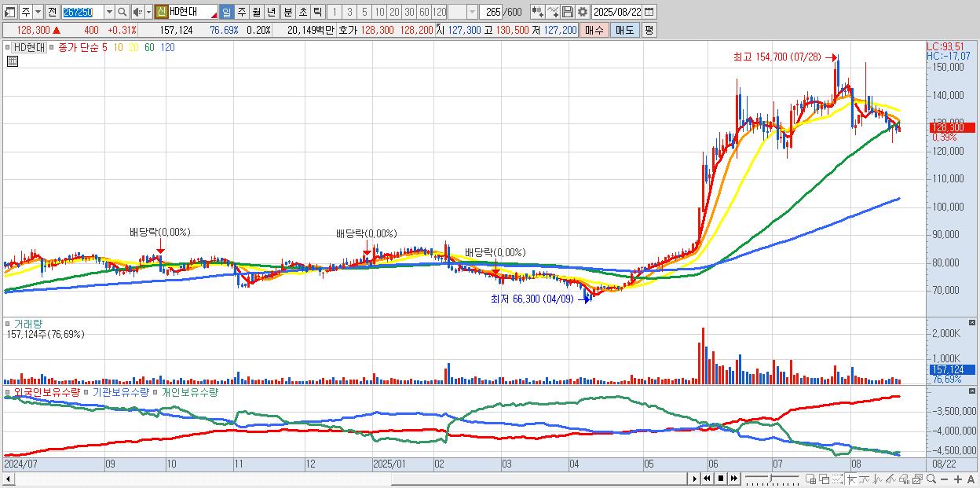Toggle the 외국인보유수량 indicator checkbox
Image resolution: width=980 pixels, height=488 pixels.
(8, 392)
